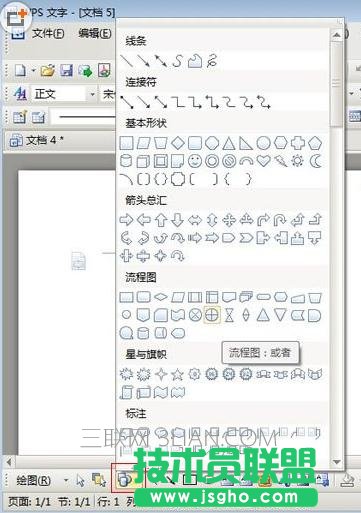Select the first elbow connector

(x=177, y=102)
